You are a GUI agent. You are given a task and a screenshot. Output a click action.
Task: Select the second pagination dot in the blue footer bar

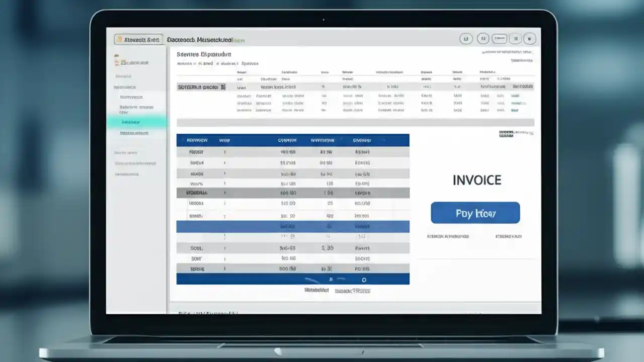[364, 279]
